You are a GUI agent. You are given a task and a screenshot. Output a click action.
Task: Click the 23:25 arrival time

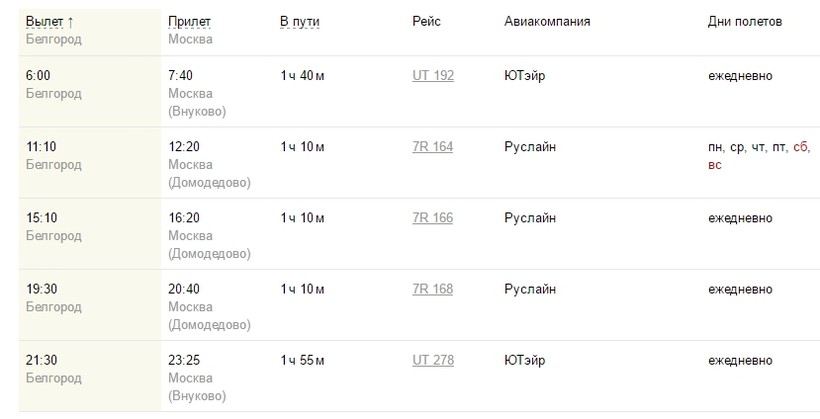185,360
